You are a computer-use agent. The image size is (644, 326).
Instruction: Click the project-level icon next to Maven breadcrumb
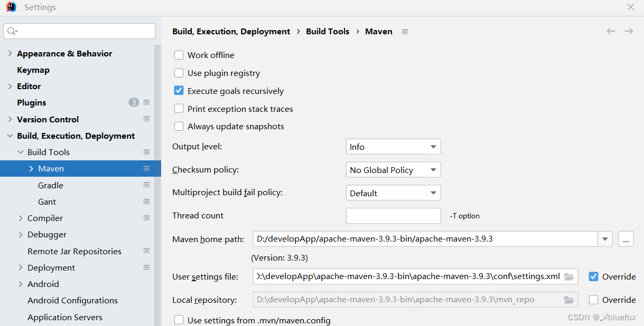coord(405,32)
